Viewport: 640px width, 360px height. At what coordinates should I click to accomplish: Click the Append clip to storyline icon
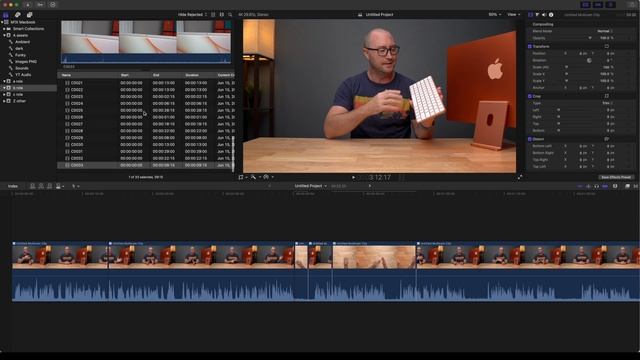(49, 186)
